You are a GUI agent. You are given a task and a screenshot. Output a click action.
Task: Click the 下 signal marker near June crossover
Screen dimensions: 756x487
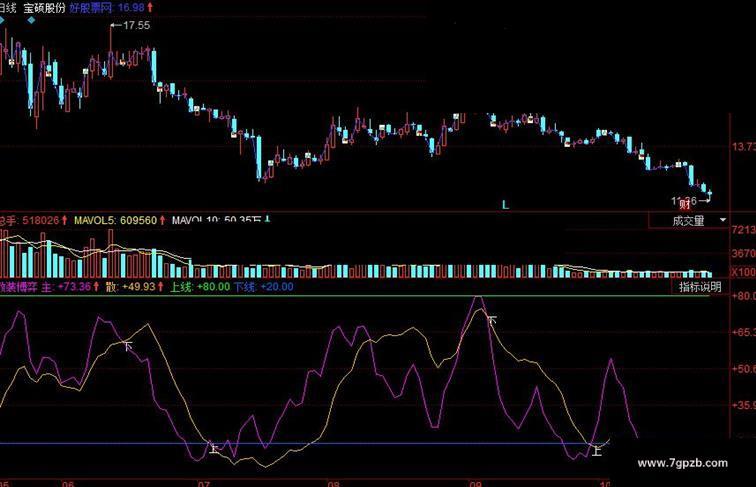(128, 346)
